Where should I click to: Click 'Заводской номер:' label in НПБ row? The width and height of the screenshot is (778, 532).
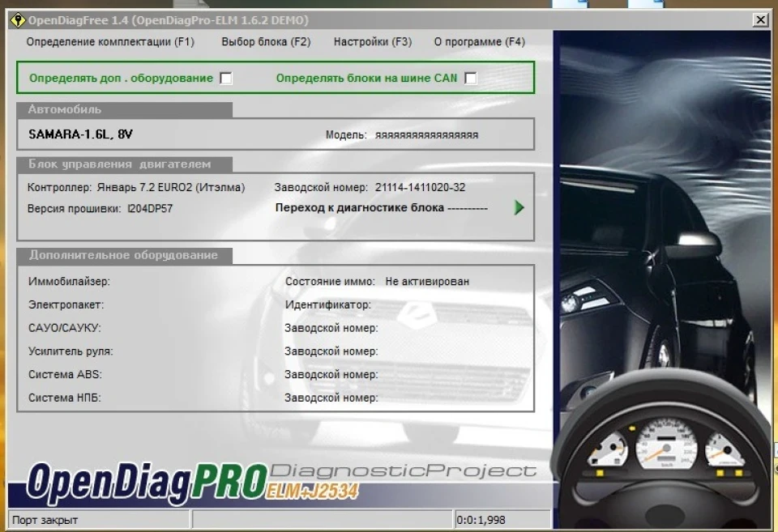pos(331,398)
